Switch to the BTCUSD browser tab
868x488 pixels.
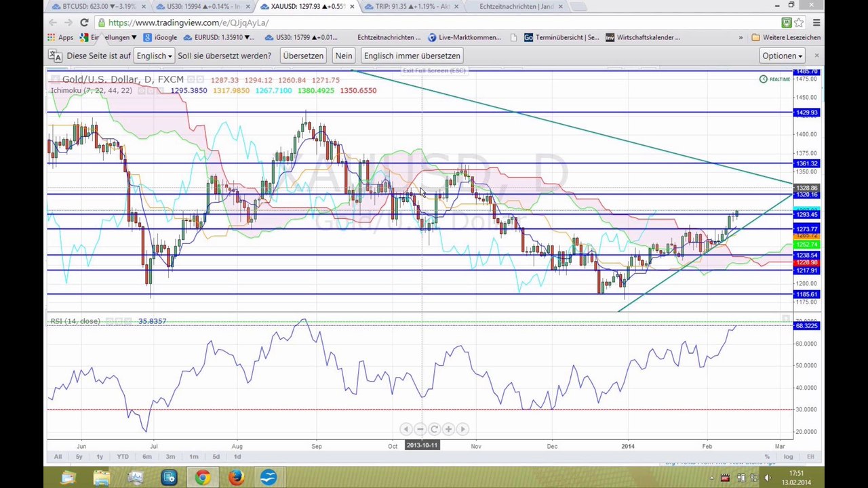[96, 7]
